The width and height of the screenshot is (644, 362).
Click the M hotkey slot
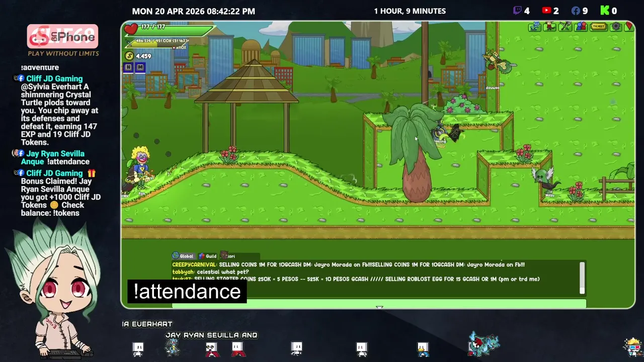click(x=140, y=67)
